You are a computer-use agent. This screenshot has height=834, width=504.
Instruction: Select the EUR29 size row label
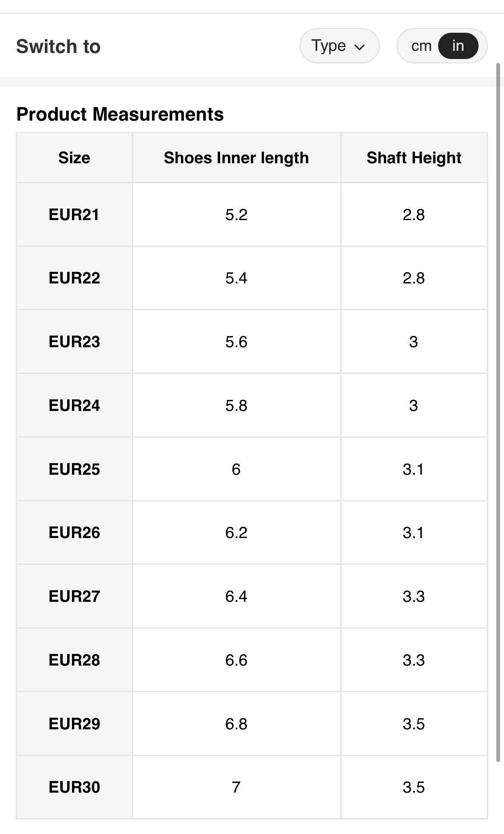tap(74, 724)
